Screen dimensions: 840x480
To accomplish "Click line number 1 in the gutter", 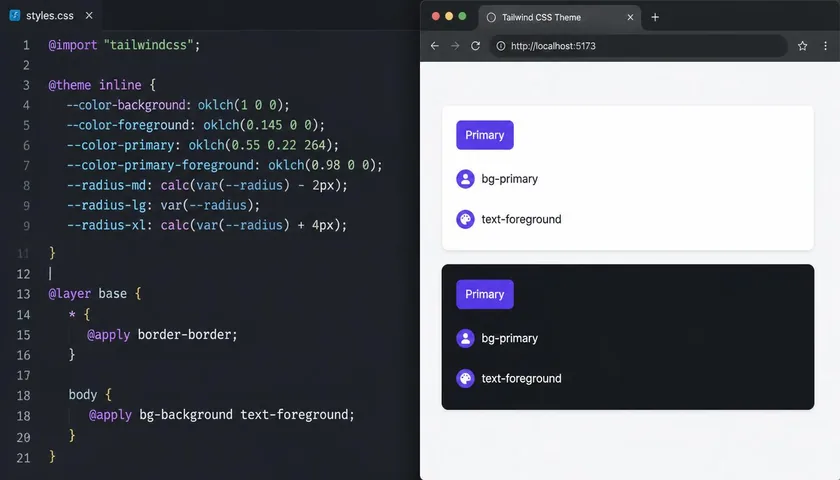I will [26, 46].
